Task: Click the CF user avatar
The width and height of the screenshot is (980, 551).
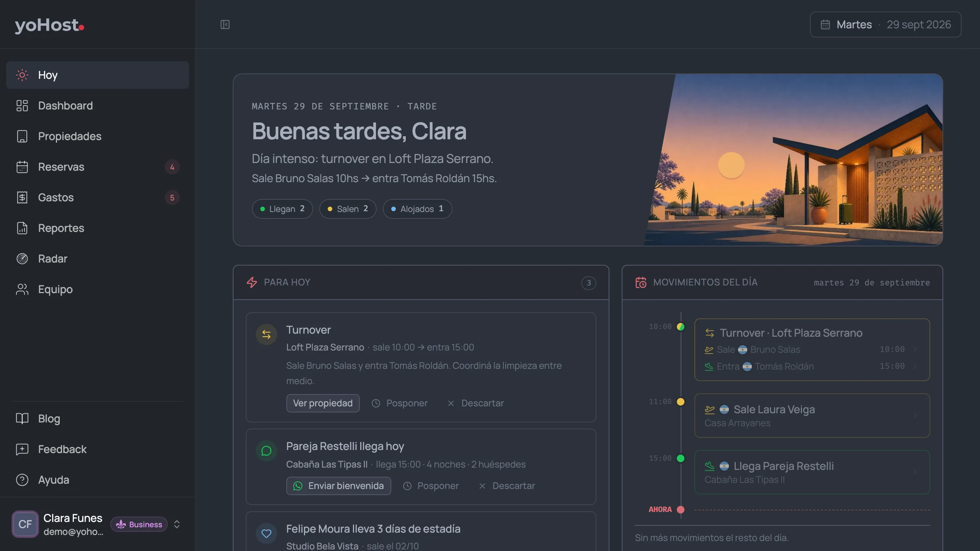Action: tap(25, 524)
